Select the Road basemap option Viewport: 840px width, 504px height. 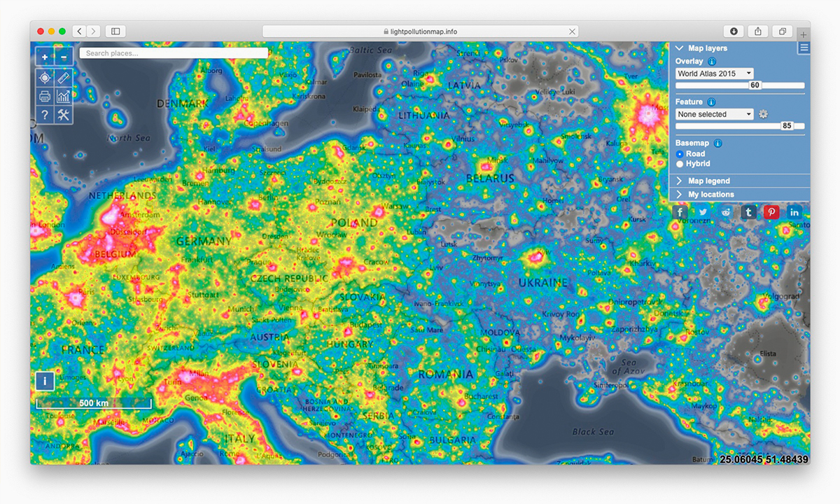point(680,154)
